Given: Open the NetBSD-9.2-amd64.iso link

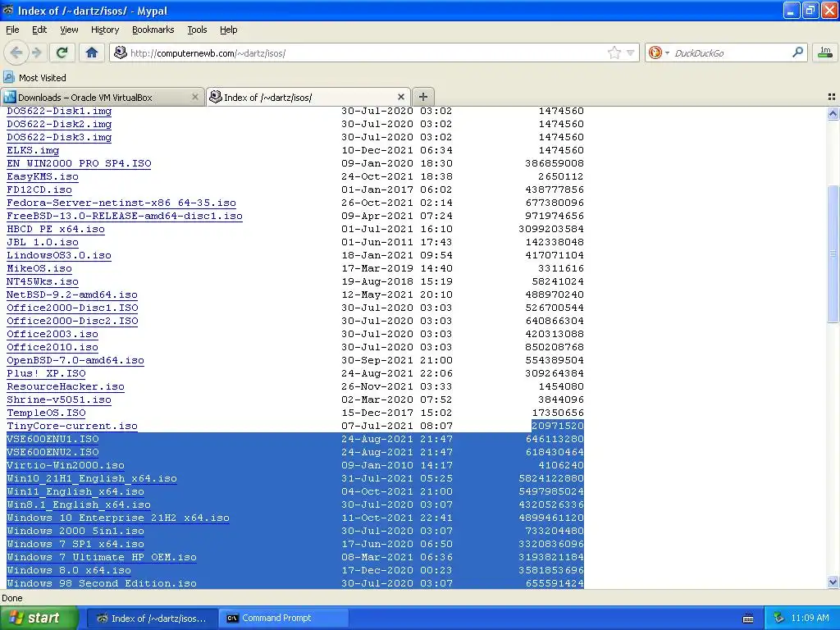Looking at the screenshot, I should pos(72,294).
